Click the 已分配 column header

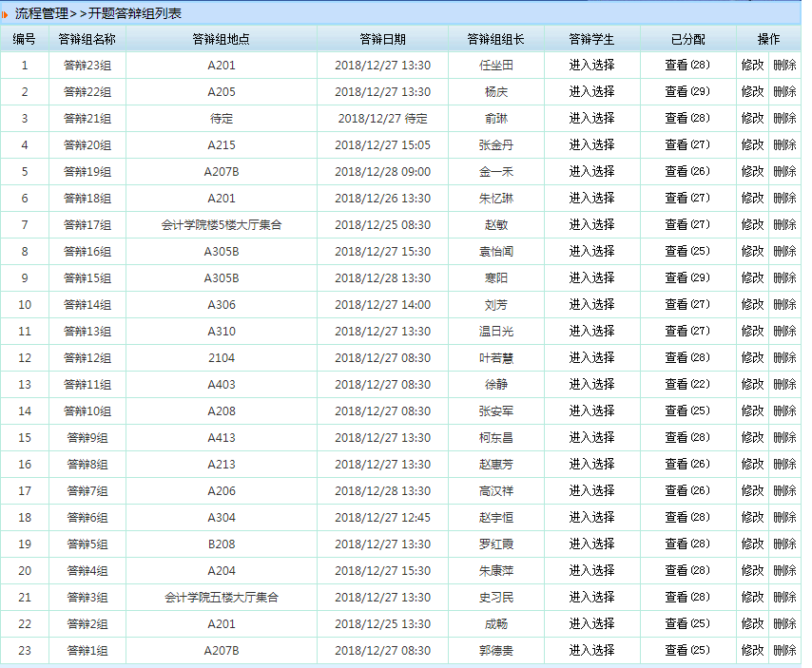pos(686,39)
